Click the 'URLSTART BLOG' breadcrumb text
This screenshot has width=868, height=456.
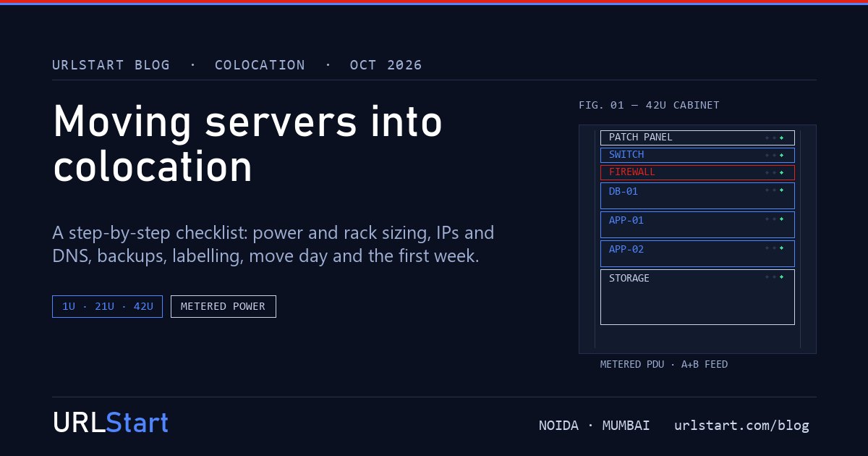pyautogui.click(x=111, y=65)
